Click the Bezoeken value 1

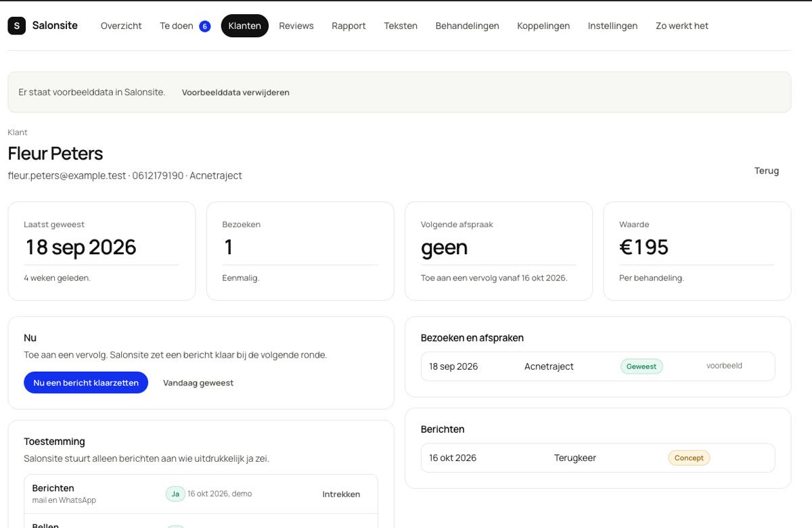pyautogui.click(x=228, y=247)
